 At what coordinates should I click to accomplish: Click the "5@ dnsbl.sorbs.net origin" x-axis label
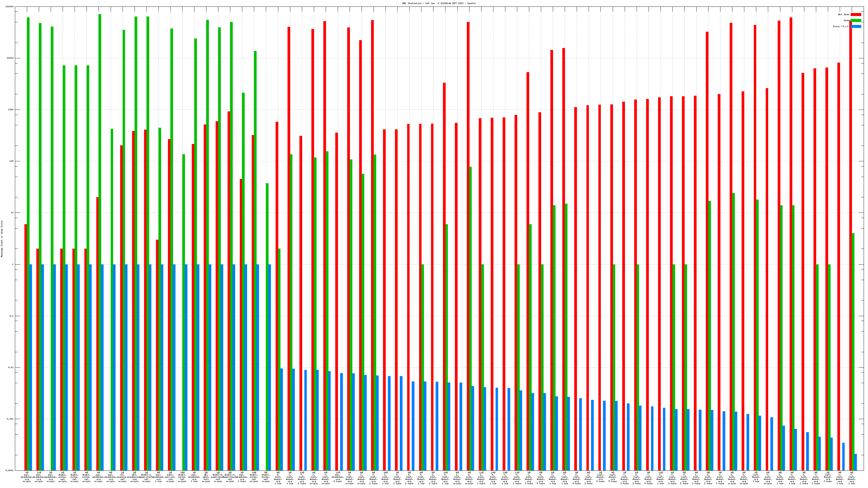click(266, 477)
